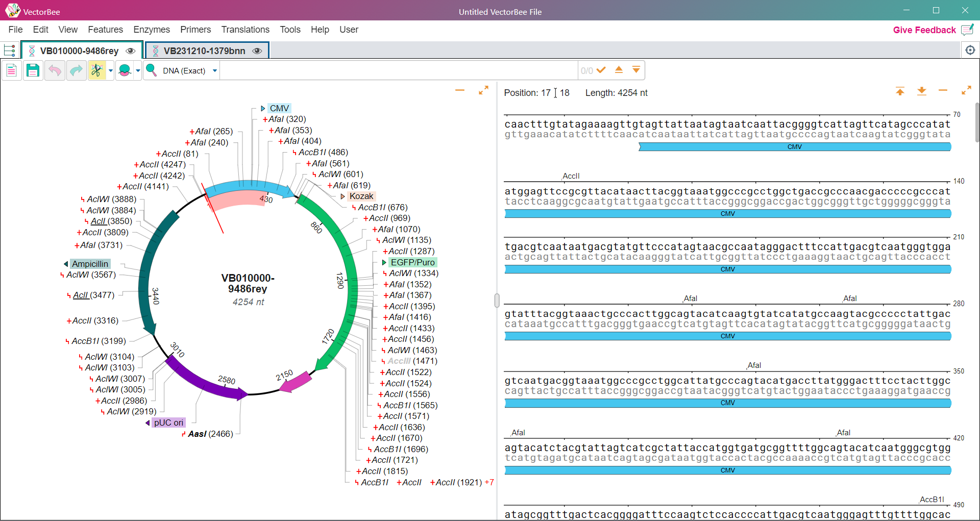Select the EGFP/Puro feature label on map
The width and height of the screenshot is (980, 521).
412,262
